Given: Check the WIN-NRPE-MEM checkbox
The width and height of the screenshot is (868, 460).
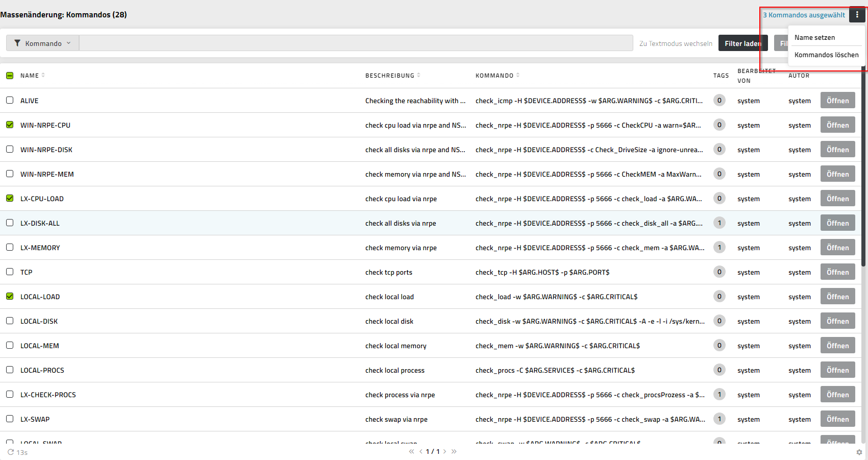Looking at the screenshot, I should point(10,174).
